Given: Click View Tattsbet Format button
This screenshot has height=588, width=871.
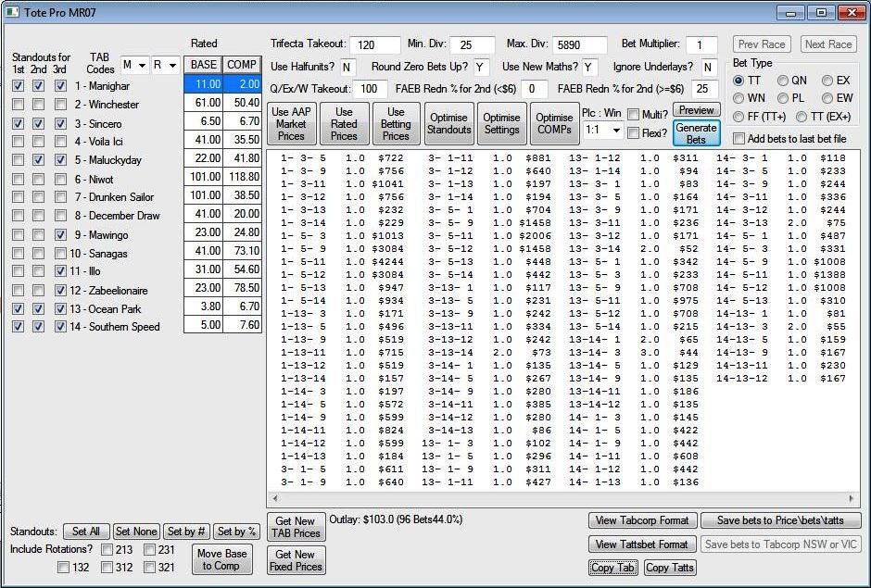Looking at the screenshot, I should [x=642, y=544].
